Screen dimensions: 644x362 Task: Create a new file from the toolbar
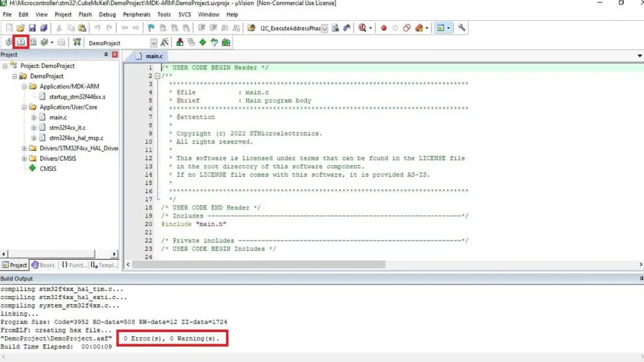click(9, 28)
